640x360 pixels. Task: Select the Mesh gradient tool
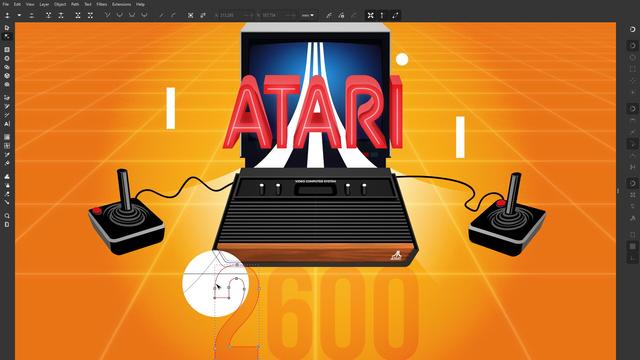7,146
